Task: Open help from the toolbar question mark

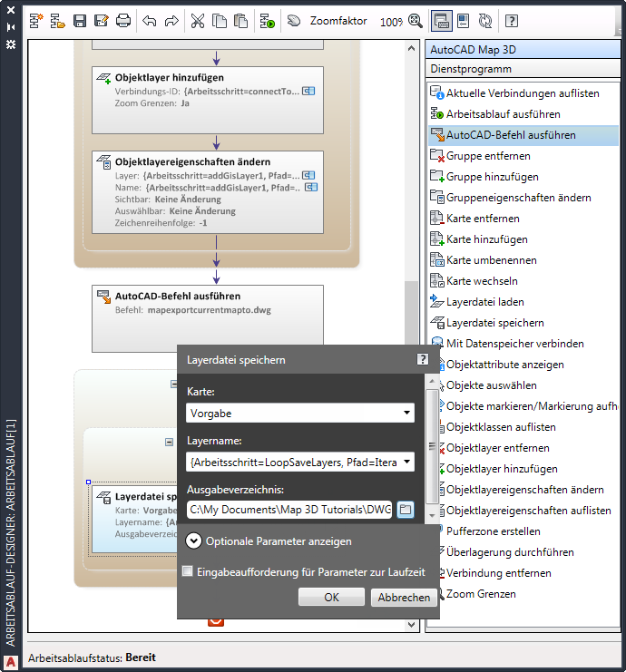Action: [x=512, y=21]
